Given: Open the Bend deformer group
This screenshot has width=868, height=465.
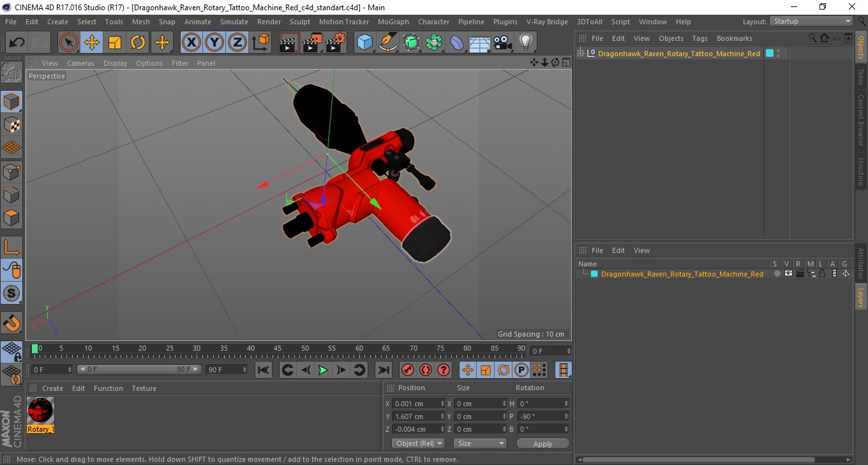Looking at the screenshot, I should click(457, 43).
